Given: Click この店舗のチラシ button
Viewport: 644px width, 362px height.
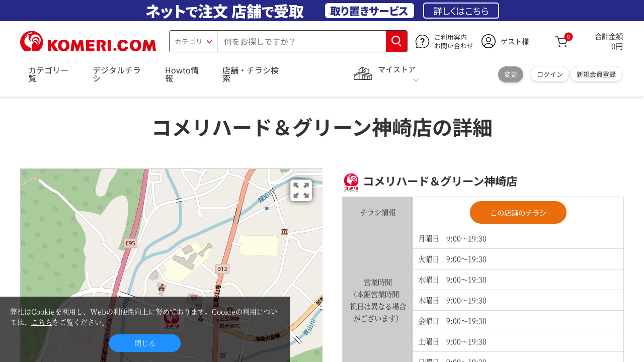Looking at the screenshot, I should click(518, 213).
